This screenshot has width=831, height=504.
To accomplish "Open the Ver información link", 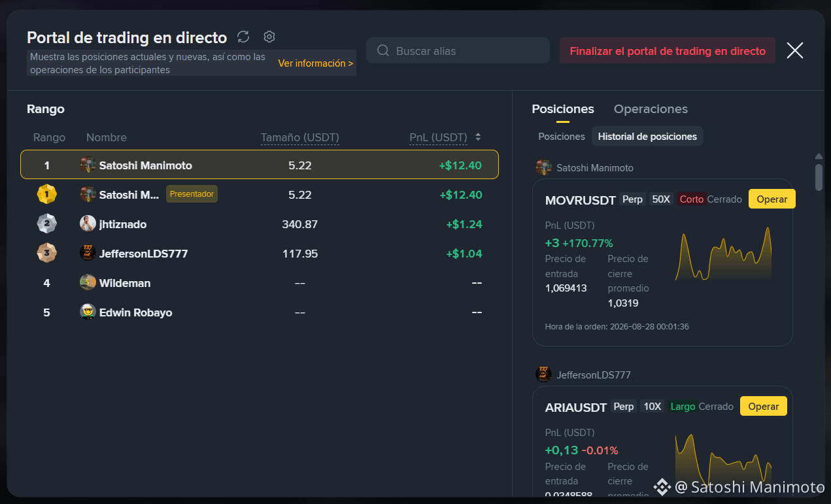I will click(x=316, y=63).
